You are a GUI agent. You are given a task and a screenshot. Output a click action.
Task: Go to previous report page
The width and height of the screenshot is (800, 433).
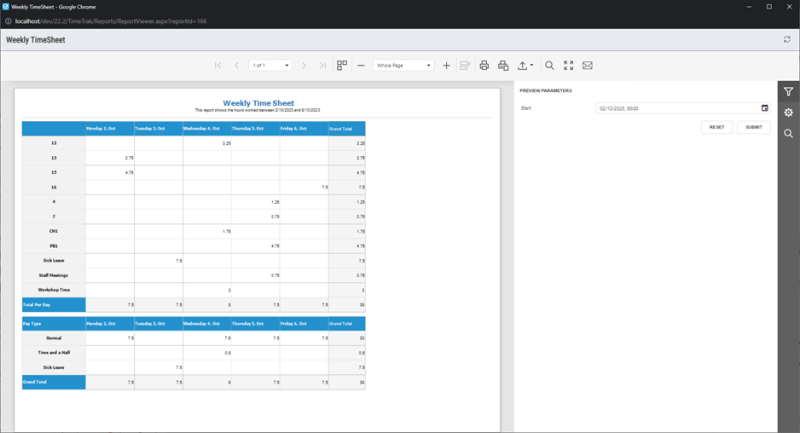coord(237,65)
